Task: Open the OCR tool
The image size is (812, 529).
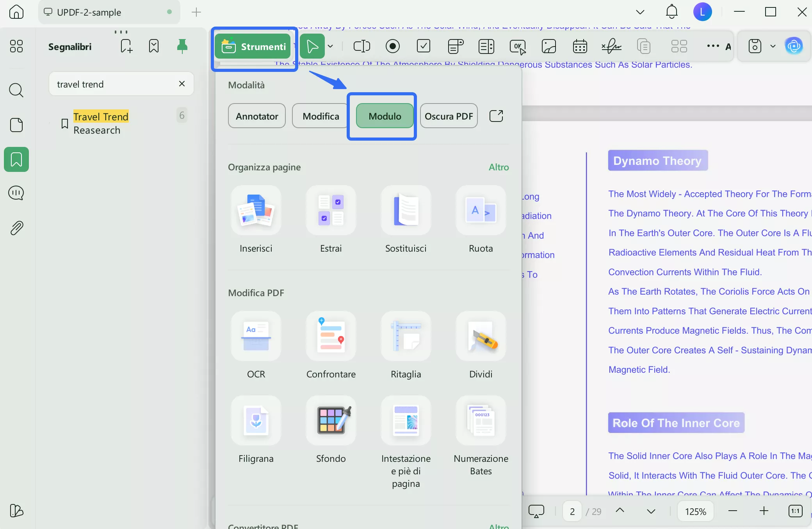Action: point(256,336)
